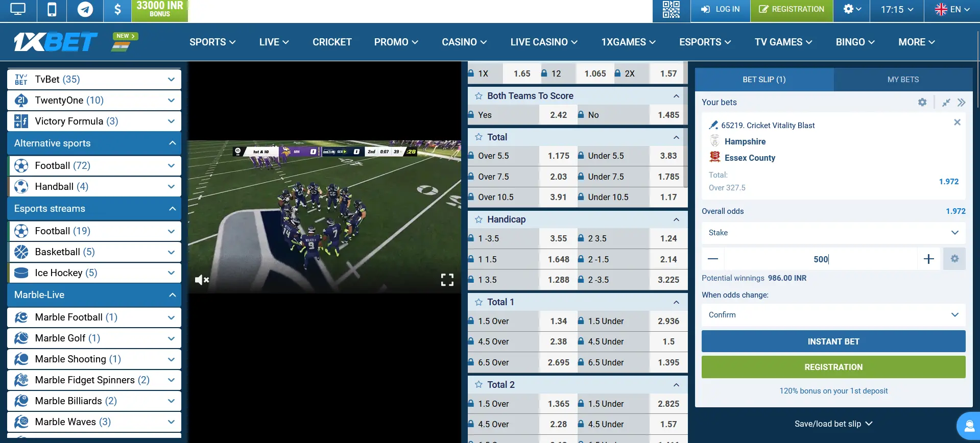Image resolution: width=980 pixels, height=443 pixels.
Task: Favorite the Both Teams To Score market
Action: click(x=479, y=96)
